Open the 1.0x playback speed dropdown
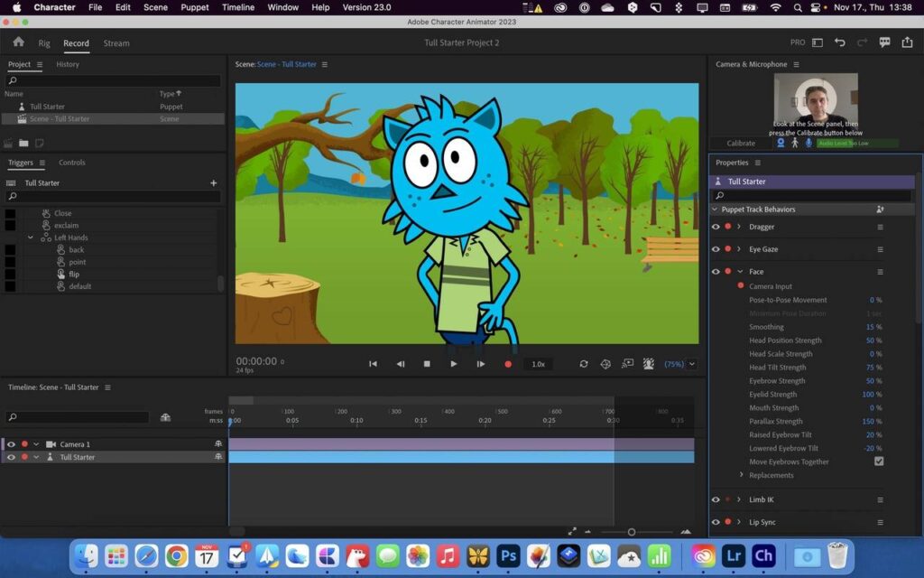The height and width of the screenshot is (578, 924). [538, 365]
